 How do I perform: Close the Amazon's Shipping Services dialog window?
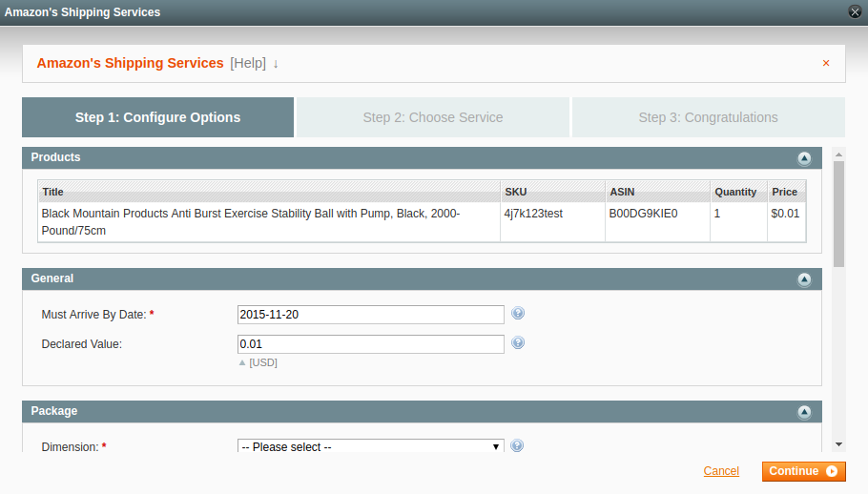(x=855, y=11)
